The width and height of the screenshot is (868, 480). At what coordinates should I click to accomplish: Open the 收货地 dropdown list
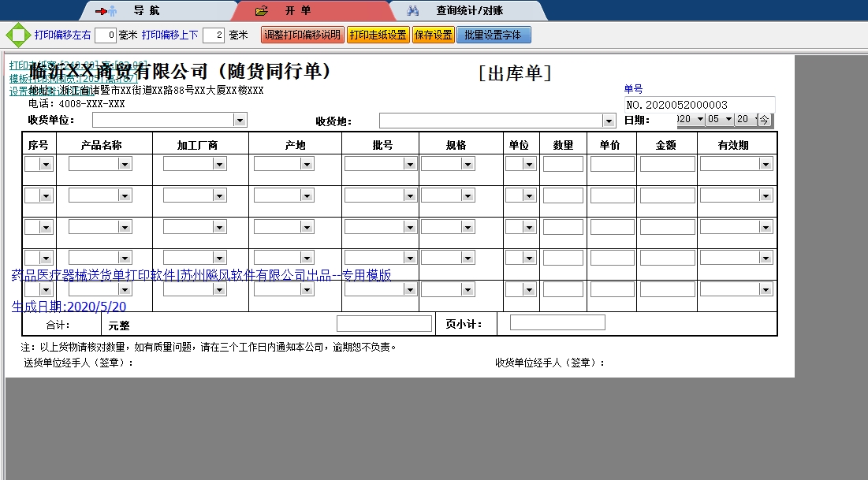(608, 121)
